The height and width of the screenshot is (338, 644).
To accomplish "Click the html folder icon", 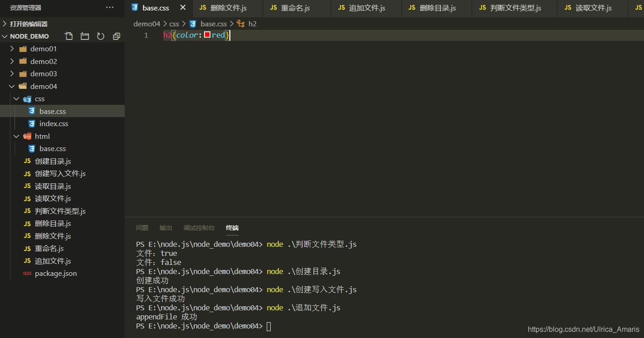I will click(x=28, y=136).
